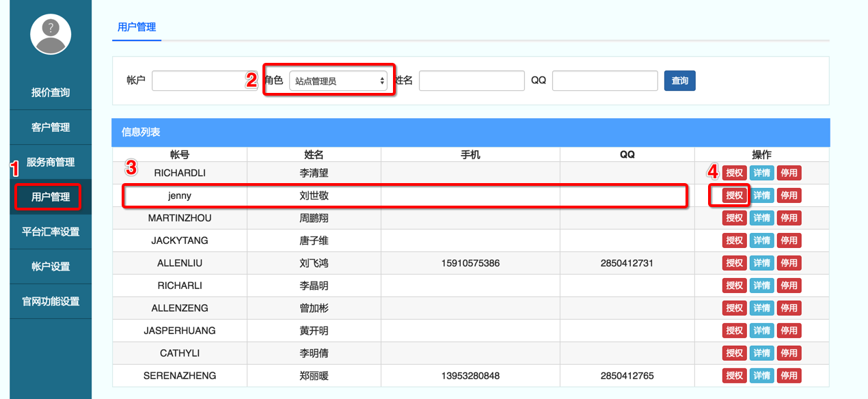The width and height of the screenshot is (868, 399).
Task: Select 用户管理 in the sidebar
Action: [x=51, y=197]
